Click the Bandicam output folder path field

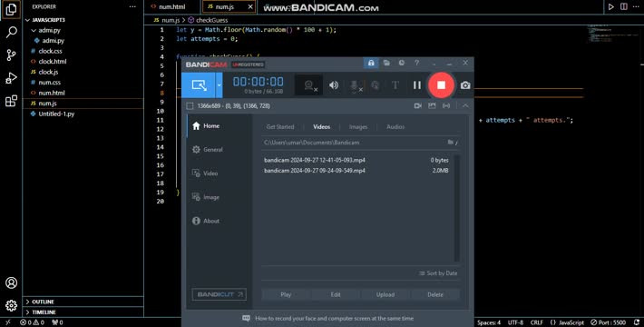click(353, 143)
